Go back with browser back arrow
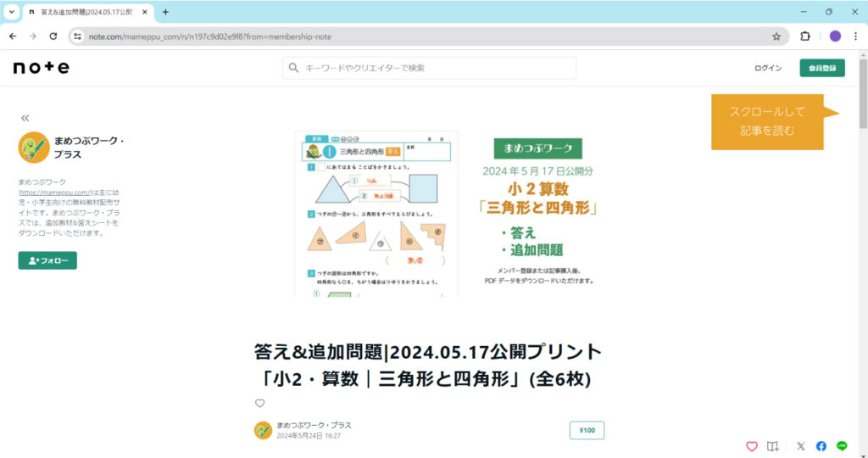This screenshot has width=868, height=458. pos(13,36)
